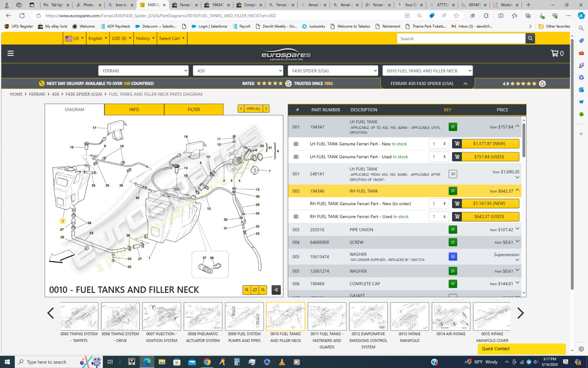Click the $1,377.87 (NEW) price button
588x368 pixels.
pos(490,144)
